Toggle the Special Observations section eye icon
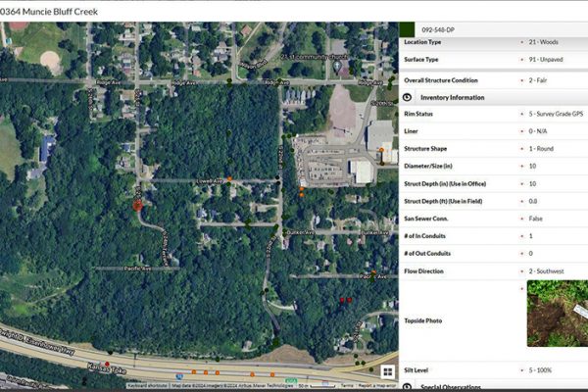Screen dimensions: 588x392 pos(407,386)
